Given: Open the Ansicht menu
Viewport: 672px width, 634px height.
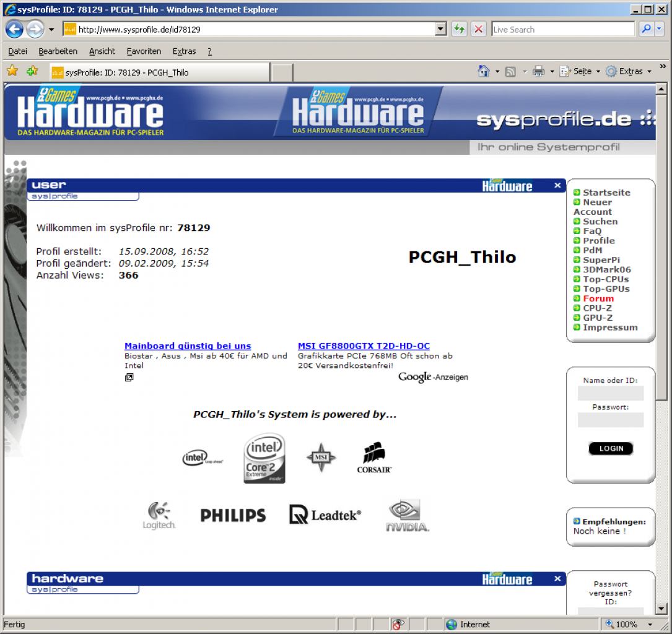Looking at the screenshot, I should point(102,51).
